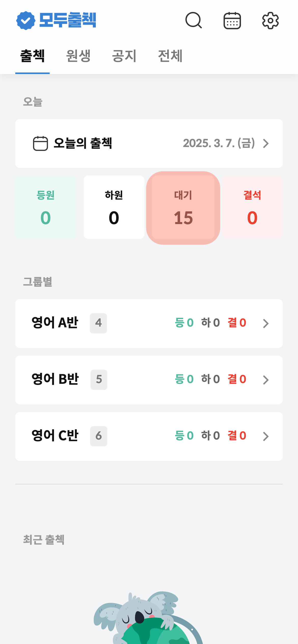
Task: Open 영어 C반 chevron arrow
Action: point(266,436)
